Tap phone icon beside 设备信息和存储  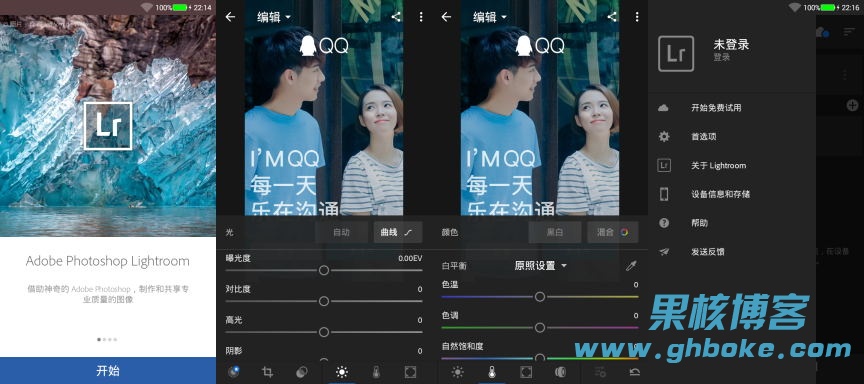click(x=664, y=194)
